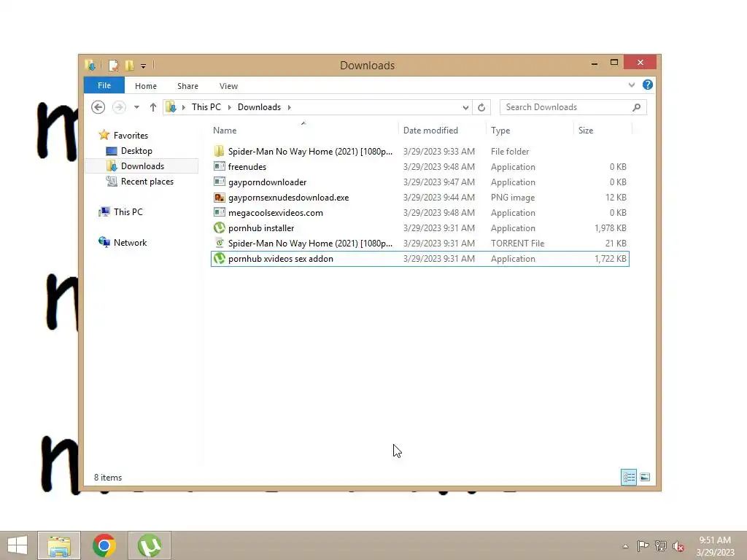Image resolution: width=747 pixels, height=560 pixels.
Task: Open the network tray icon
Action: tap(661, 546)
